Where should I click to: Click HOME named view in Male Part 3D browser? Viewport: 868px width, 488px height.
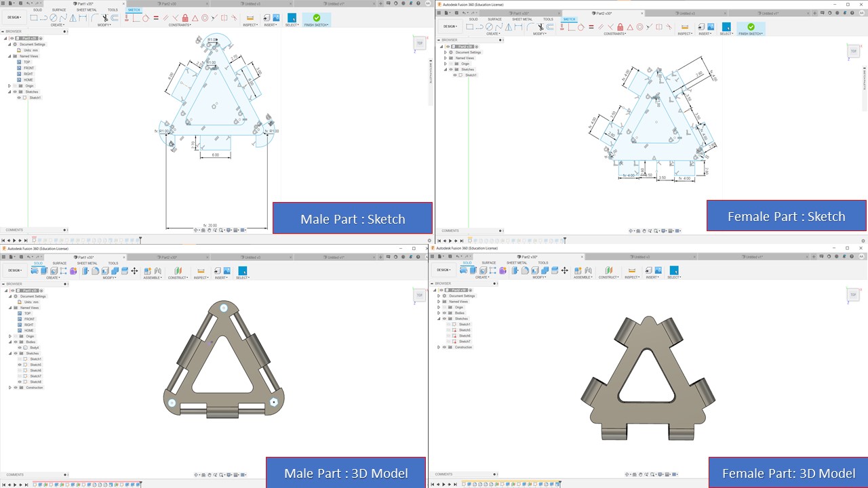point(28,331)
